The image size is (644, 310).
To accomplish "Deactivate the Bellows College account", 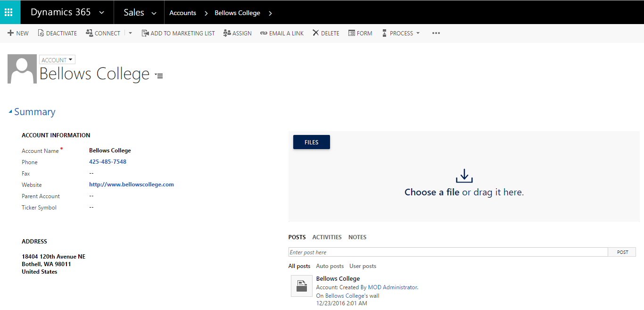I will click(x=57, y=33).
